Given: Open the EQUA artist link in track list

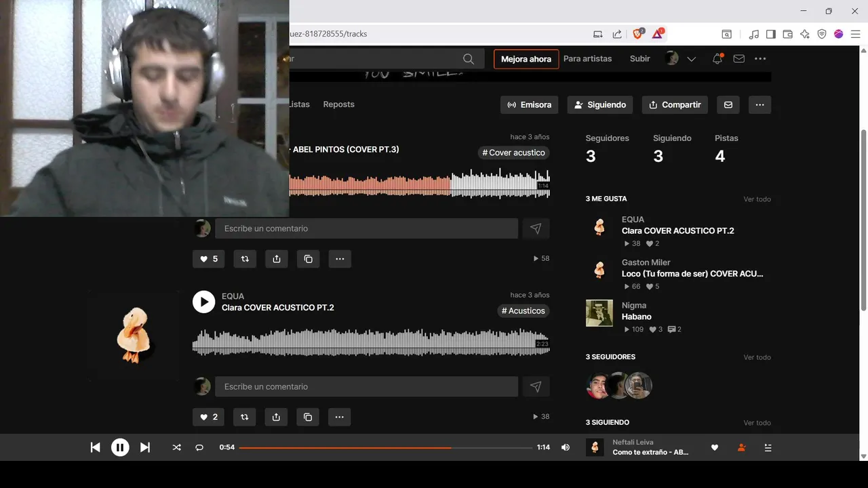Looking at the screenshot, I should point(233,296).
